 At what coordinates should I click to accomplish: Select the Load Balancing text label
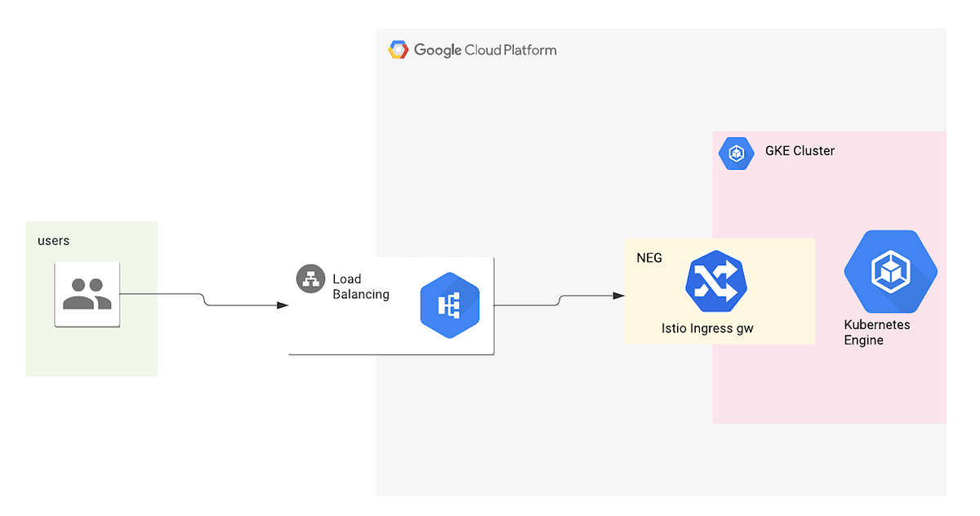pos(361,287)
